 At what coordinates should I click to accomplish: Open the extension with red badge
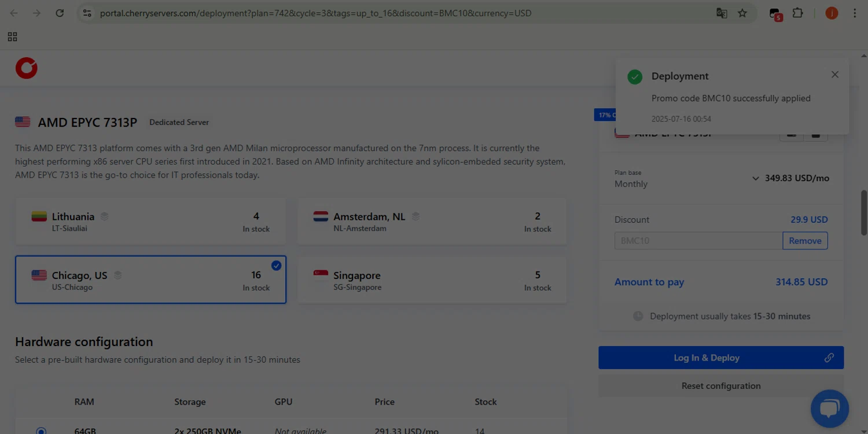pos(775,14)
